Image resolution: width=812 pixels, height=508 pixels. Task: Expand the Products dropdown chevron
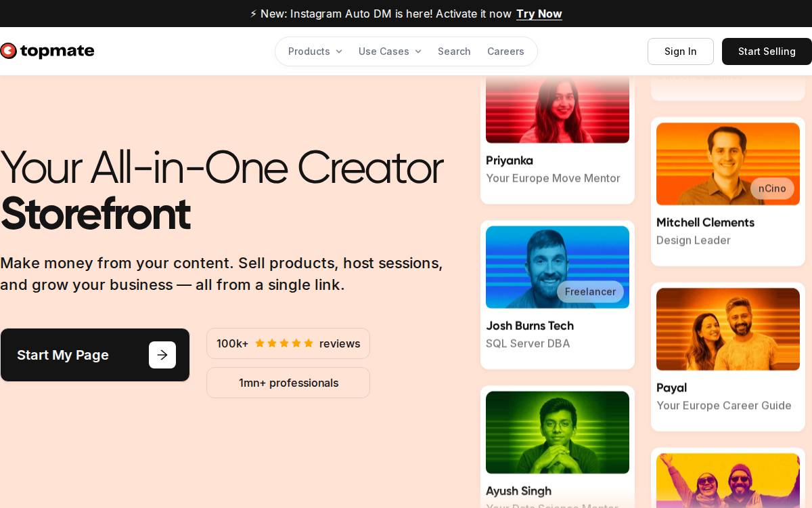click(x=339, y=51)
